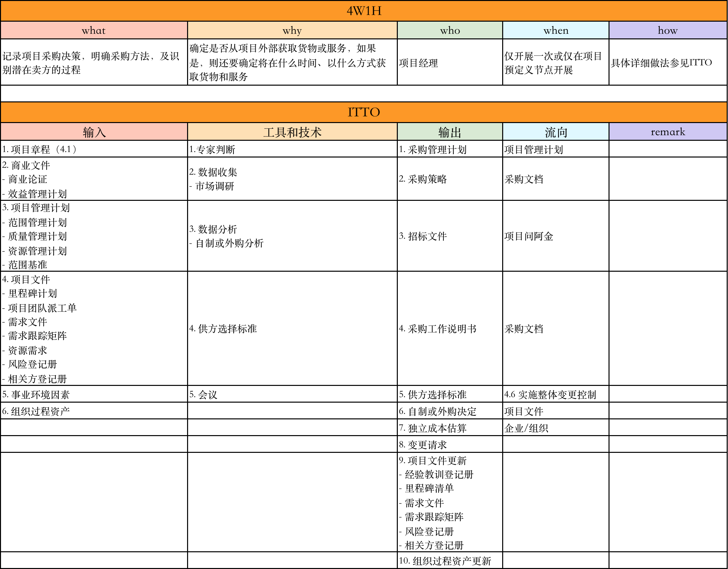
Task: Click the 项目经理 cell
Action: (x=450, y=62)
